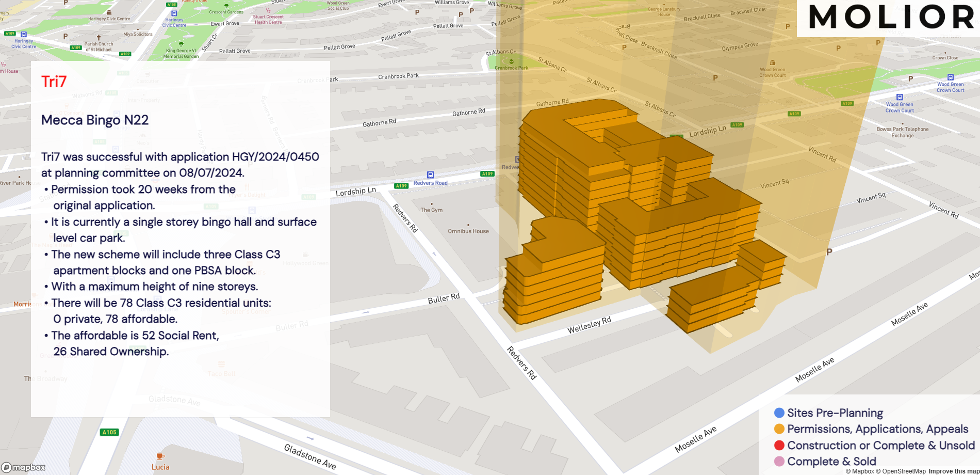
Task: Click the Omnibus House place label
Action: (468, 231)
